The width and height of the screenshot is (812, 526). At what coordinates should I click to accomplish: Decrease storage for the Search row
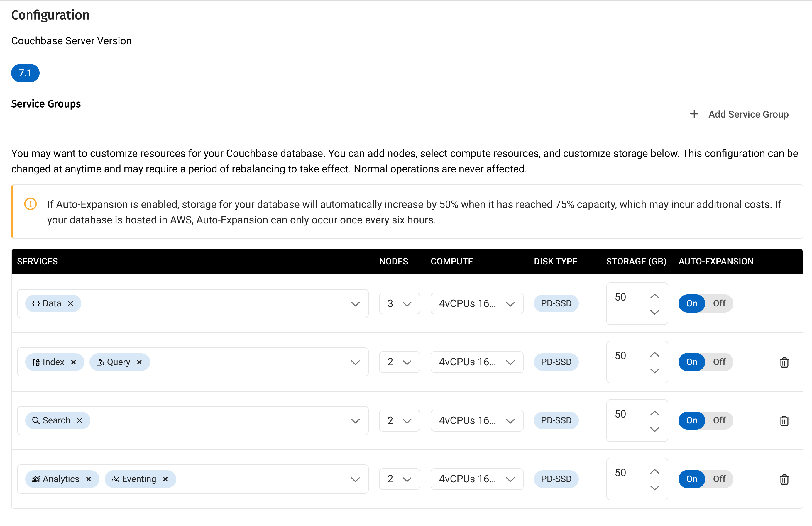tap(654, 429)
